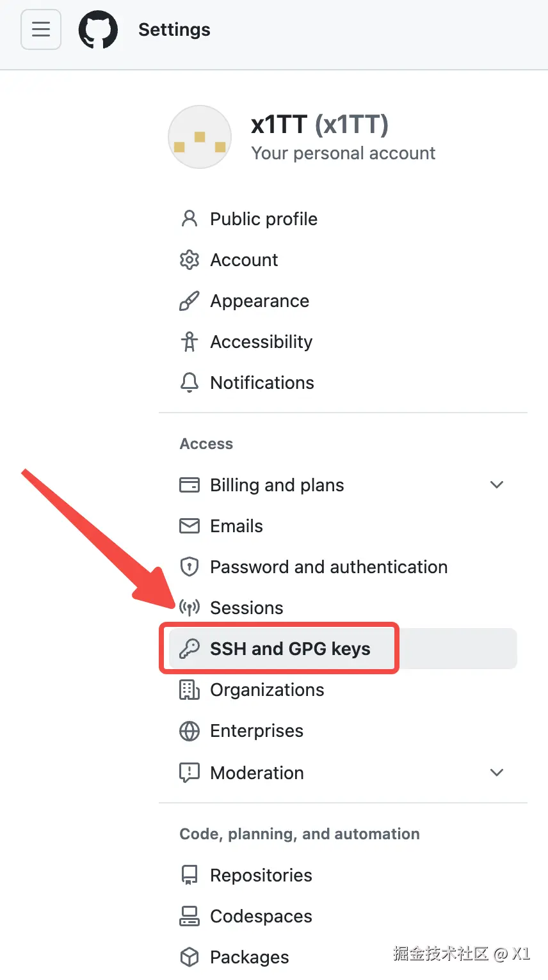Image resolution: width=548 pixels, height=980 pixels.
Task: Open the Emails settings page
Action: point(236,526)
